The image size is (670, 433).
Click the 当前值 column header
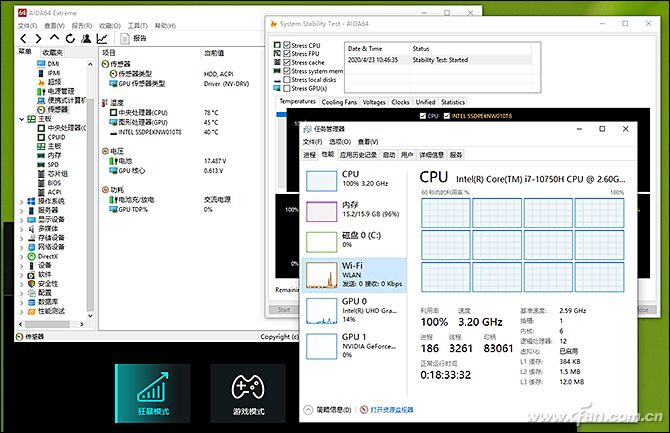tap(214, 53)
